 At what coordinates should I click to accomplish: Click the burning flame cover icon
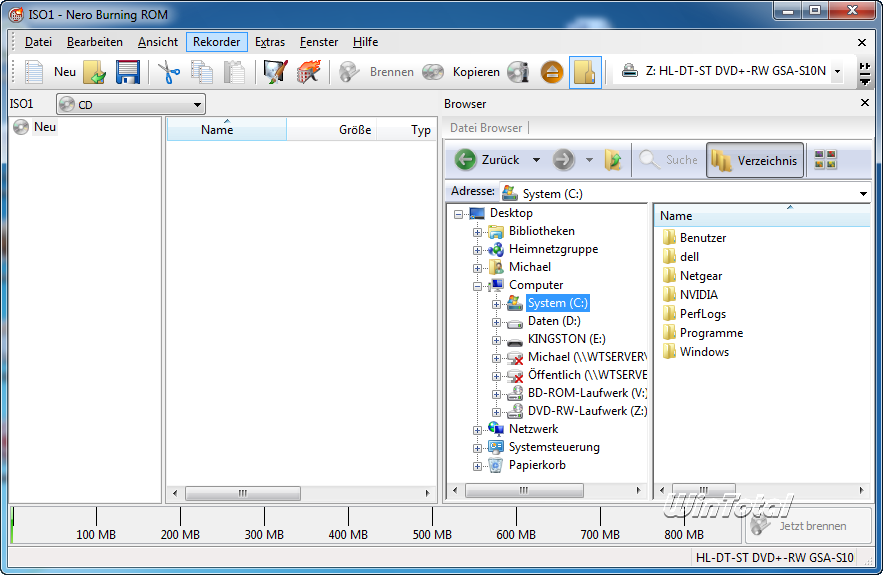pyautogui.click(x=309, y=72)
